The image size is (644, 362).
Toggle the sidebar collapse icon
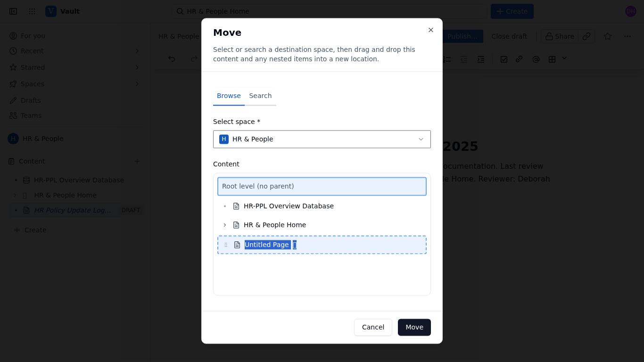[13, 11]
